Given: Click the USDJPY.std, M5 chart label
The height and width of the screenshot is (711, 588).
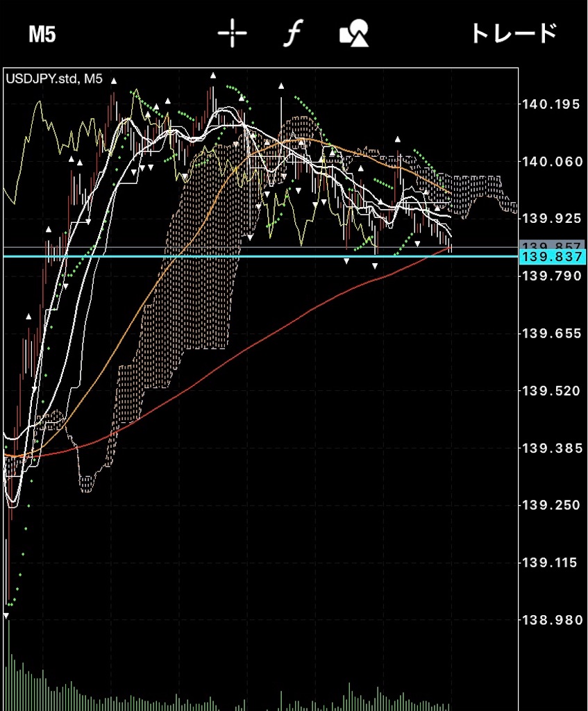Looking at the screenshot, I should [x=54, y=79].
